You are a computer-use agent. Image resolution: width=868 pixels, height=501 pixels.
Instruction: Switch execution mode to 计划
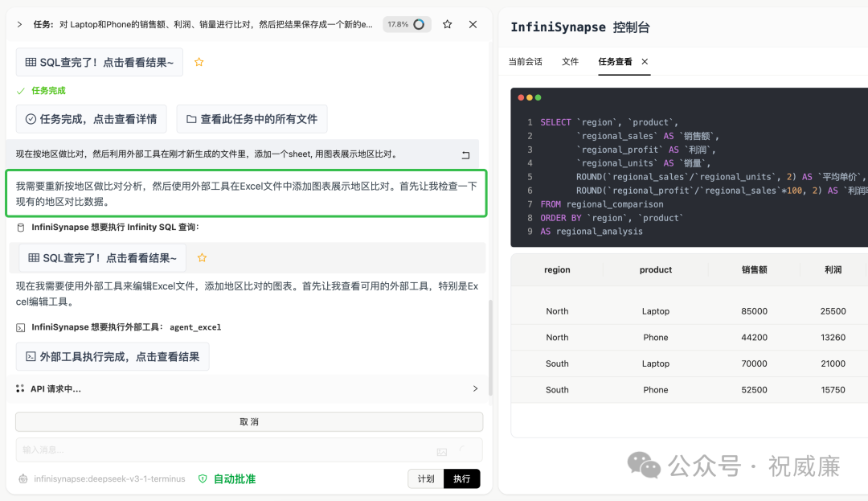click(x=425, y=478)
